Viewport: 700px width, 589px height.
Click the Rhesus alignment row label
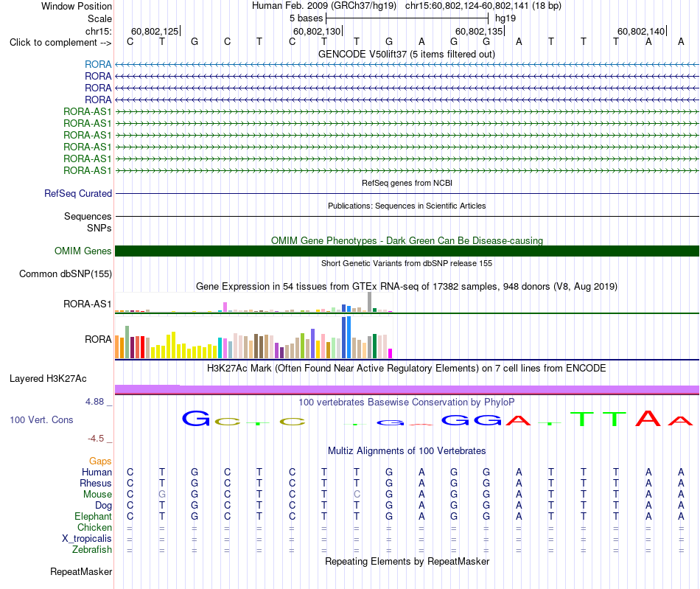point(96,483)
